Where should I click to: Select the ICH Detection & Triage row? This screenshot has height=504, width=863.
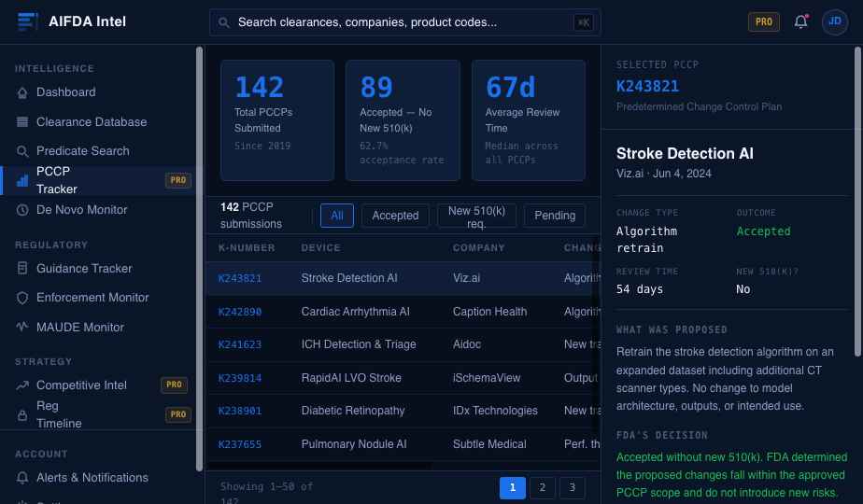[x=403, y=345]
